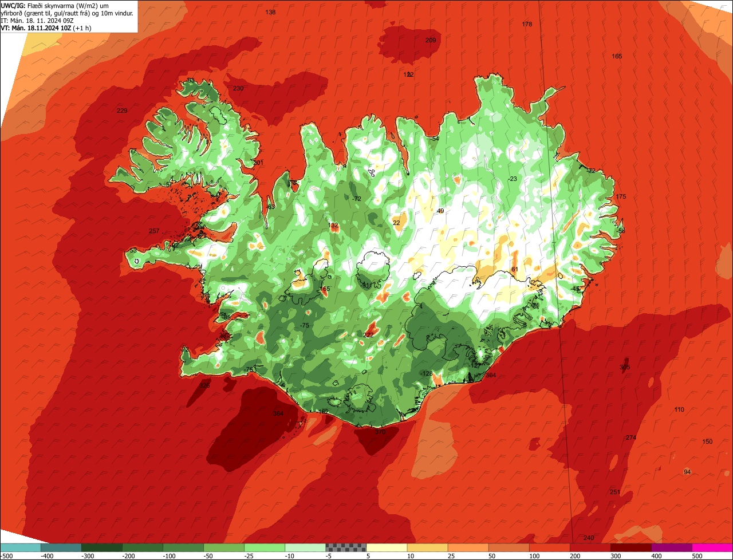Screen dimensions: 733x560
Task: Click the legend swatch between 10 and 25
Action: tap(427, 547)
